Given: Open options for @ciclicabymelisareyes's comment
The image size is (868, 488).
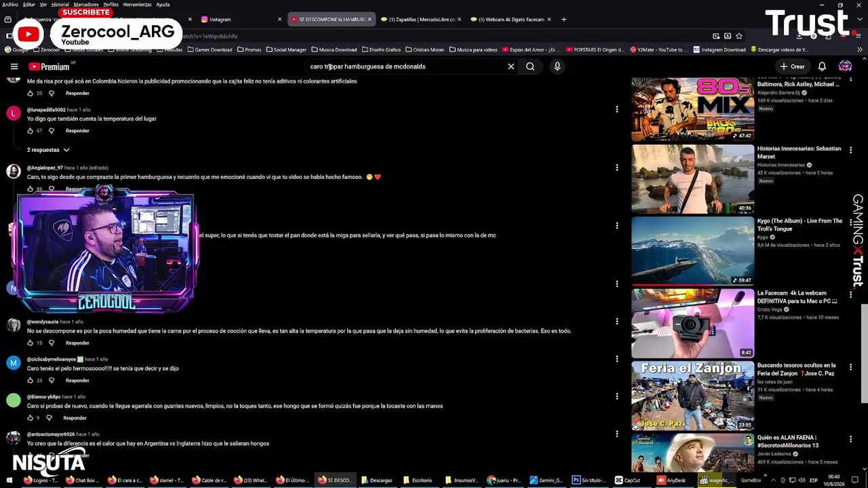Looking at the screenshot, I should (616, 359).
